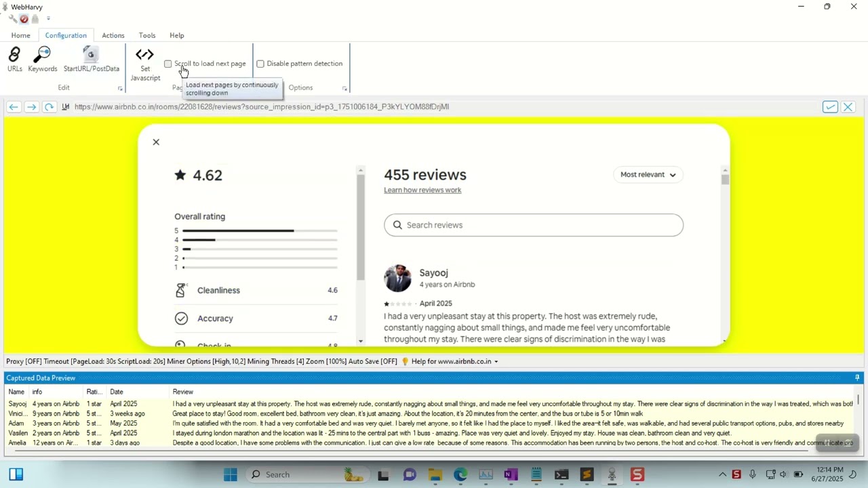Click the checkmark go button beside URL
868x488 pixels.
(x=830, y=107)
